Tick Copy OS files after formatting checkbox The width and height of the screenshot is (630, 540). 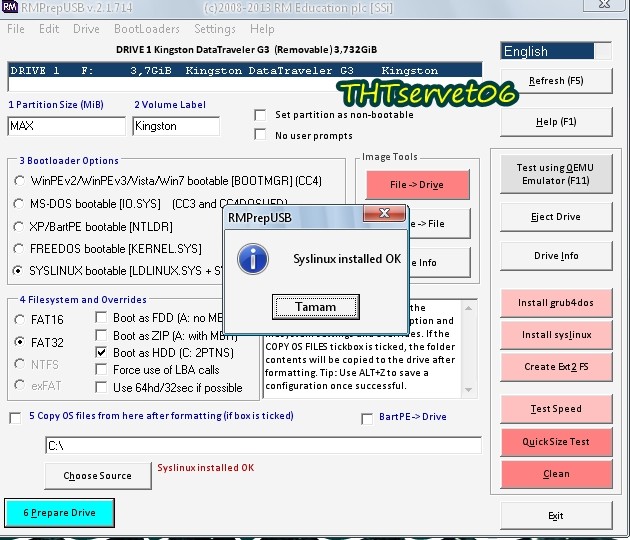(x=15, y=418)
